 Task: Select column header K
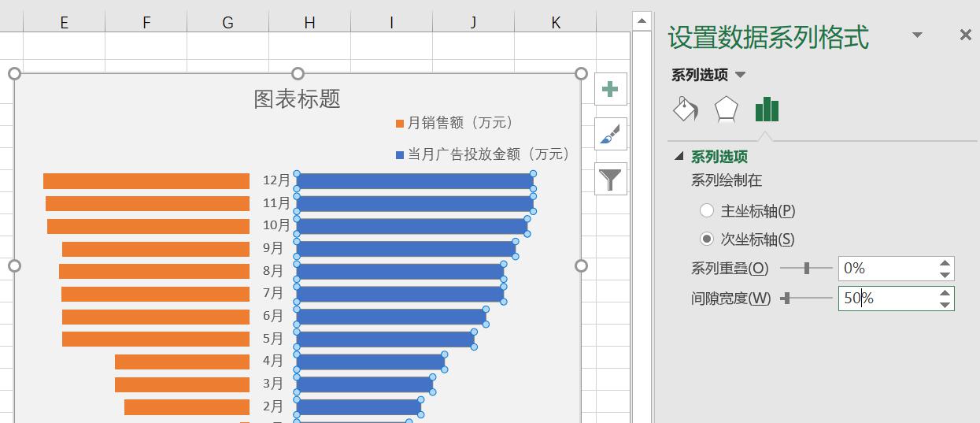pyautogui.click(x=556, y=23)
